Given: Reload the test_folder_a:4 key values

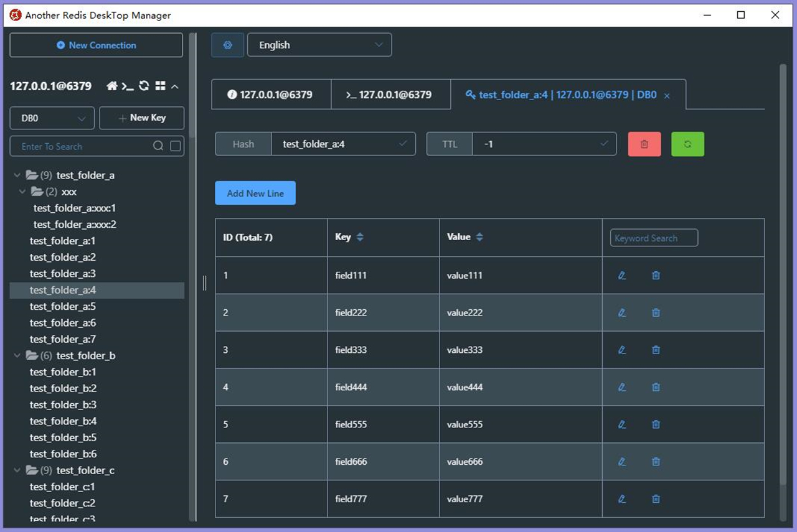Looking at the screenshot, I should (687, 144).
